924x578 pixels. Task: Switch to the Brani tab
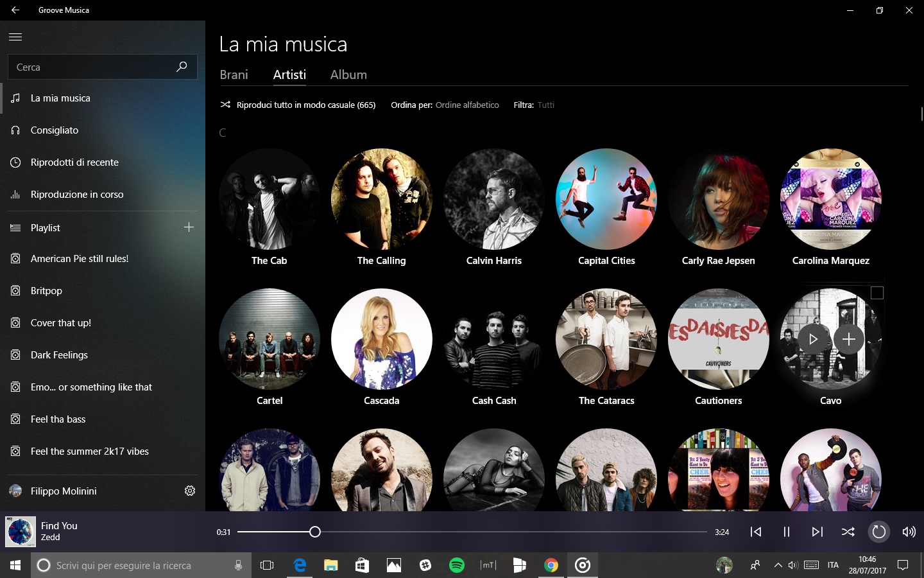(234, 74)
